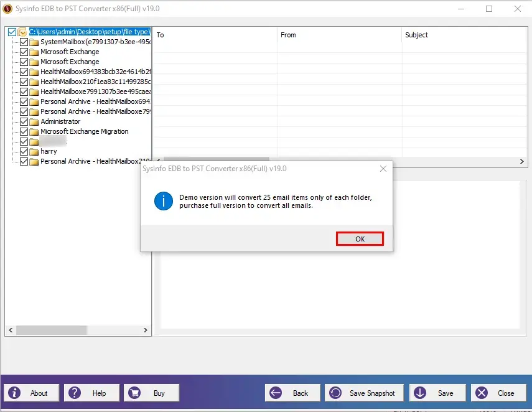The height and width of the screenshot is (412, 532).
Task: Uncheck the harry folder checkbox
Action: (x=24, y=151)
